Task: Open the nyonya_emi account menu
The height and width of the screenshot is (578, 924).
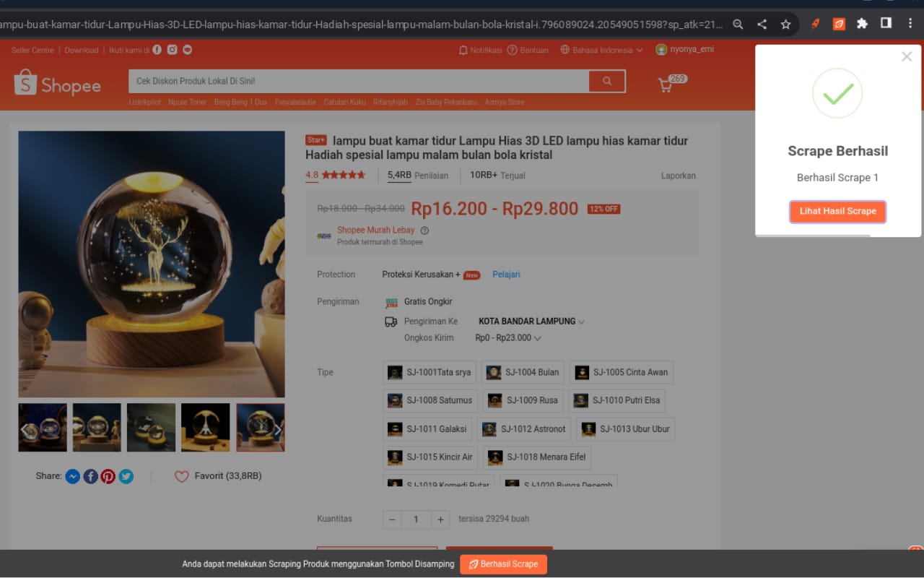Action: (684, 50)
